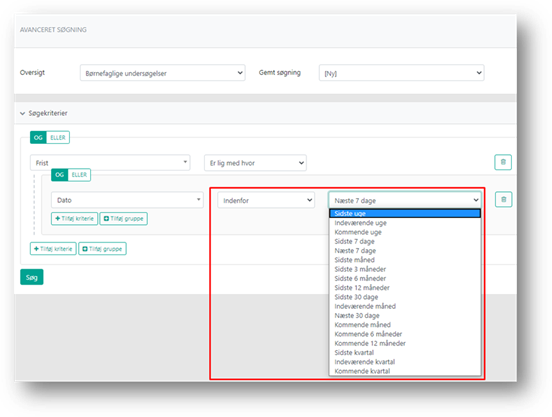Image resolution: width=552 pixels, height=417 pixels.
Task: Choose 'Kommende kvartal' option
Action: tap(405, 371)
